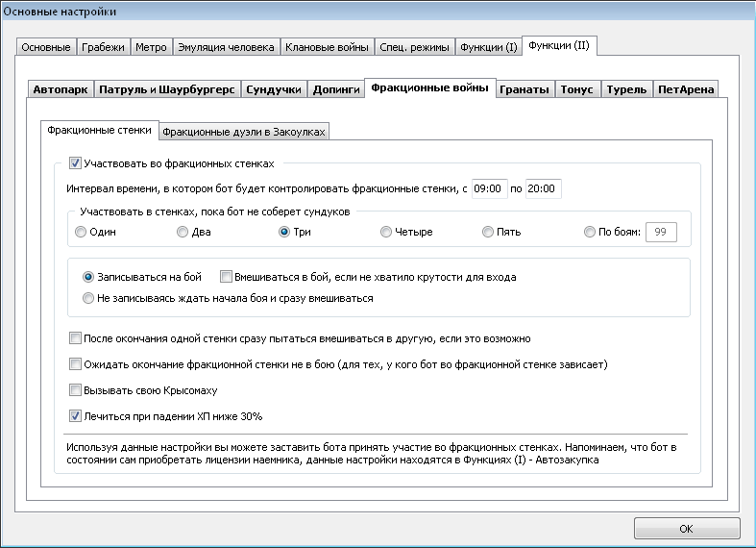The height and width of the screenshot is (548, 756).
Task: Open the Автопарк sub-tab
Action: pyautogui.click(x=61, y=89)
